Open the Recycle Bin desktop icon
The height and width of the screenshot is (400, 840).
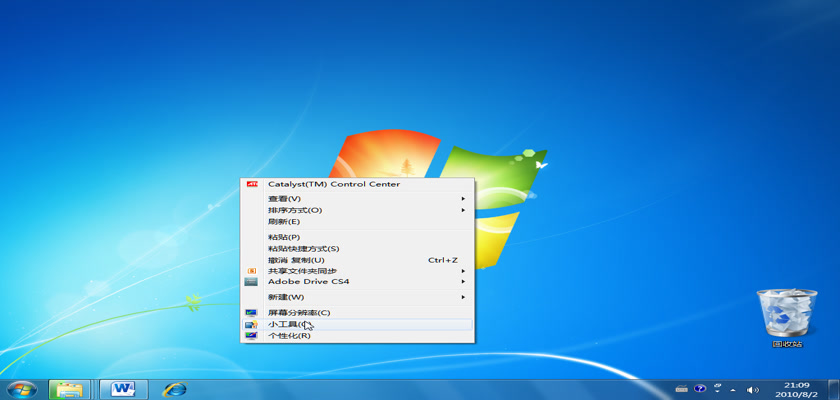tap(787, 315)
